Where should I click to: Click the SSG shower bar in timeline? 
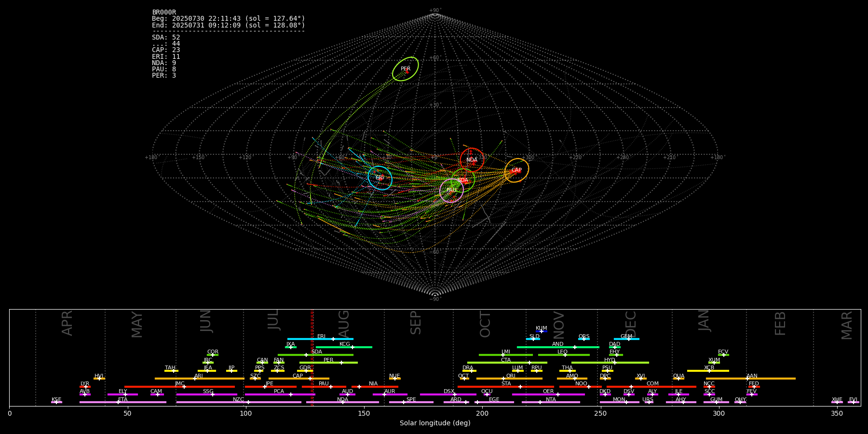207,394
